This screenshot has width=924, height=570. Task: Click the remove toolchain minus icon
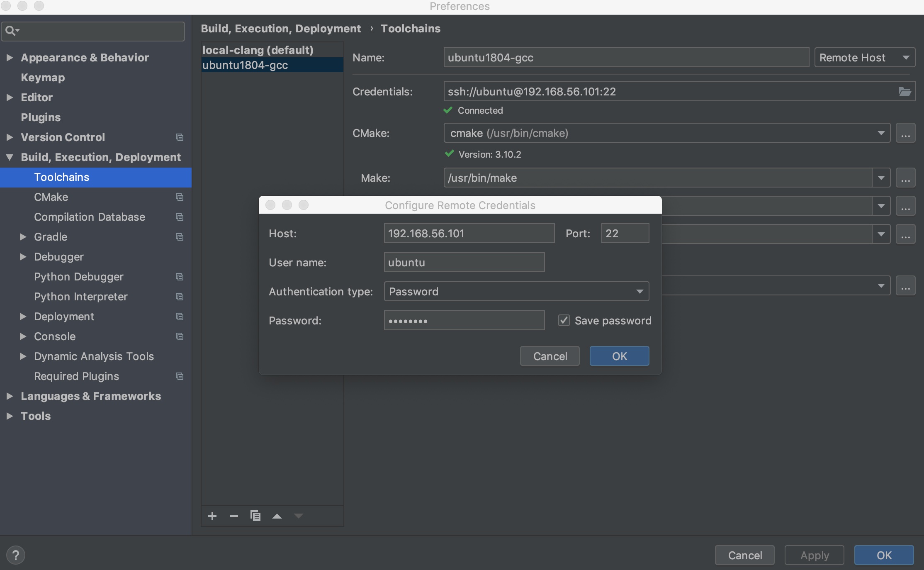pos(234,516)
